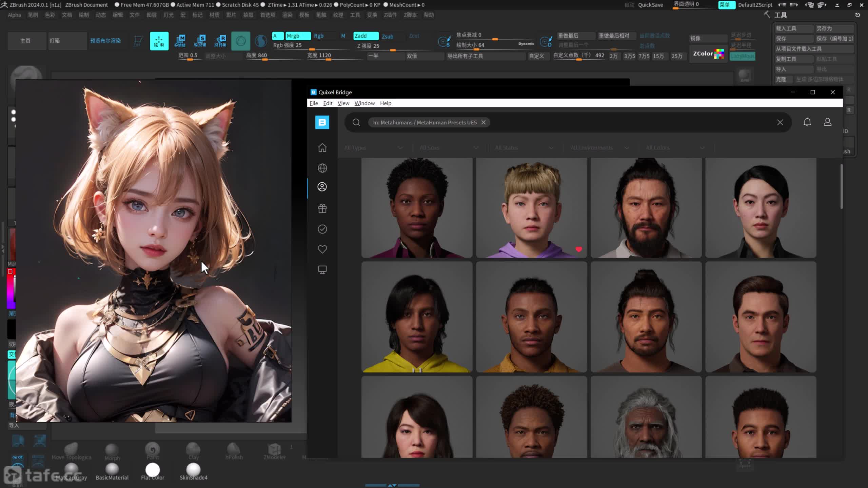Screen dimensions: 868x488
Task: Open the globe collections icon in Bridge
Action: [x=322, y=168]
